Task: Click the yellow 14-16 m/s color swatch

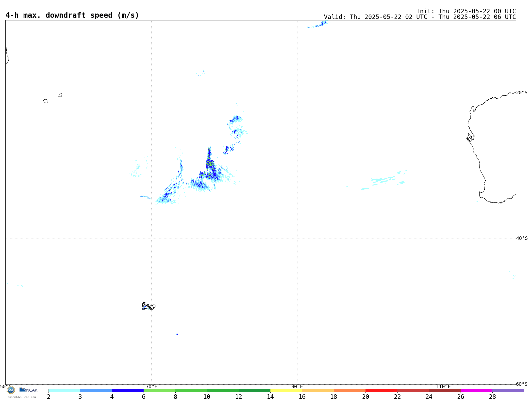Action: coord(286,390)
